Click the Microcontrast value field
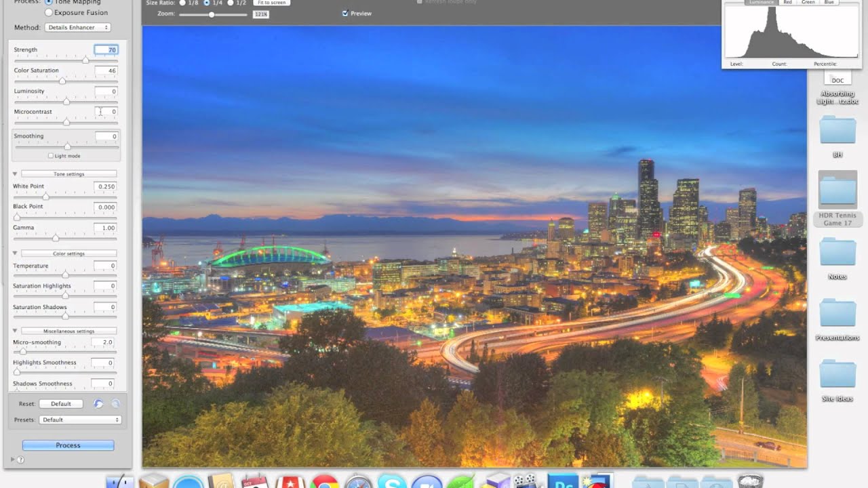Viewport: 868px width, 488px height. click(106, 111)
